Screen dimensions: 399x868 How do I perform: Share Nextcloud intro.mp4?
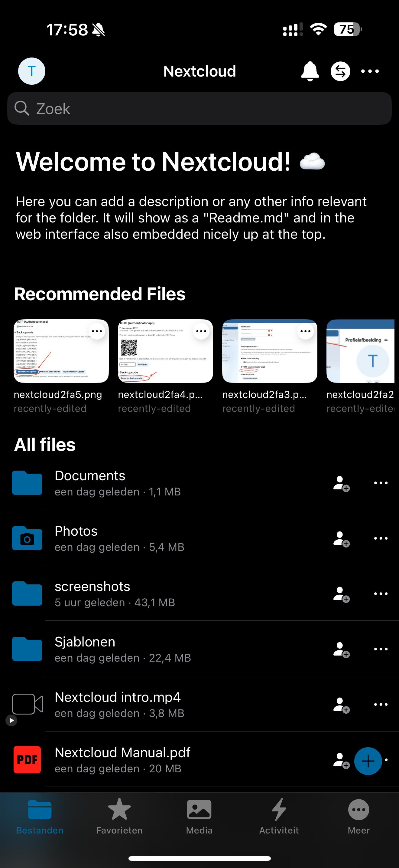[x=341, y=705]
